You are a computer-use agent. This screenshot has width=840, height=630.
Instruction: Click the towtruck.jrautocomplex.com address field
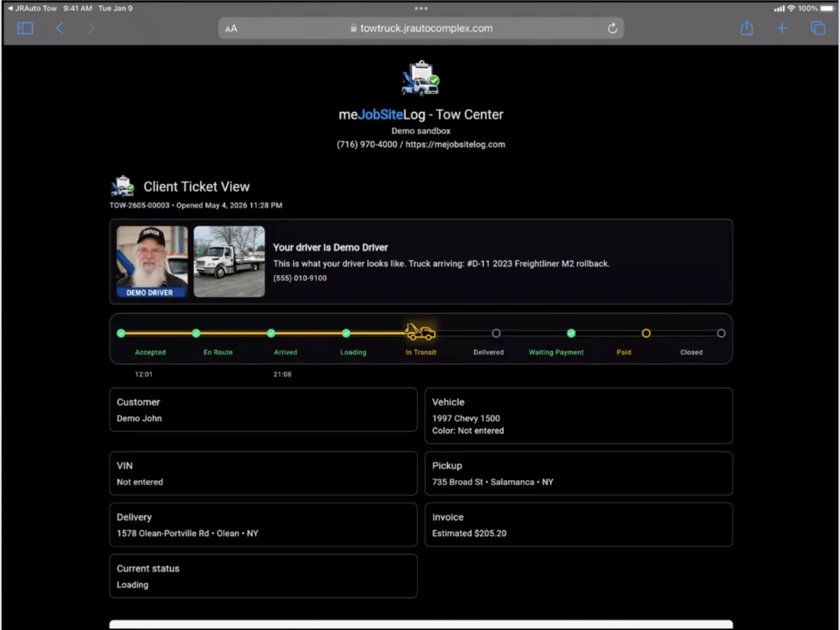(421, 28)
